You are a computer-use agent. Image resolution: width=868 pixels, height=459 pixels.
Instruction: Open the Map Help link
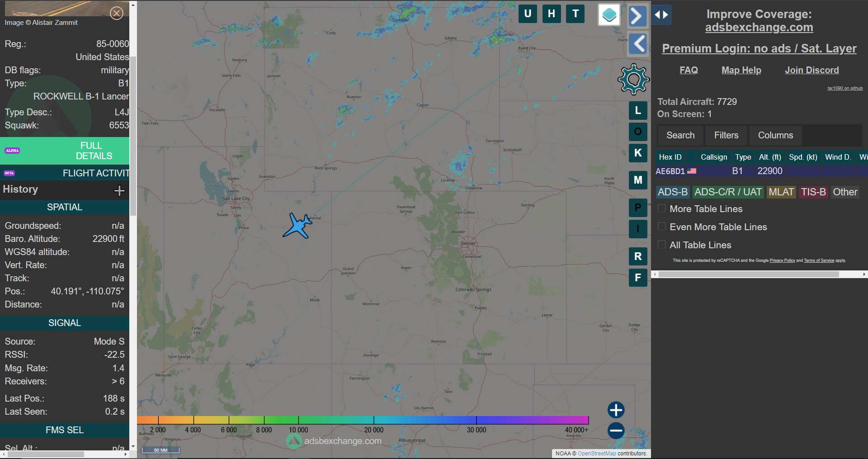click(741, 70)
